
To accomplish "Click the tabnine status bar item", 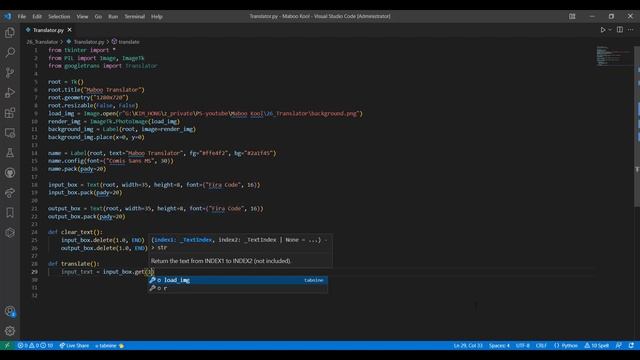I will point(109,345).
